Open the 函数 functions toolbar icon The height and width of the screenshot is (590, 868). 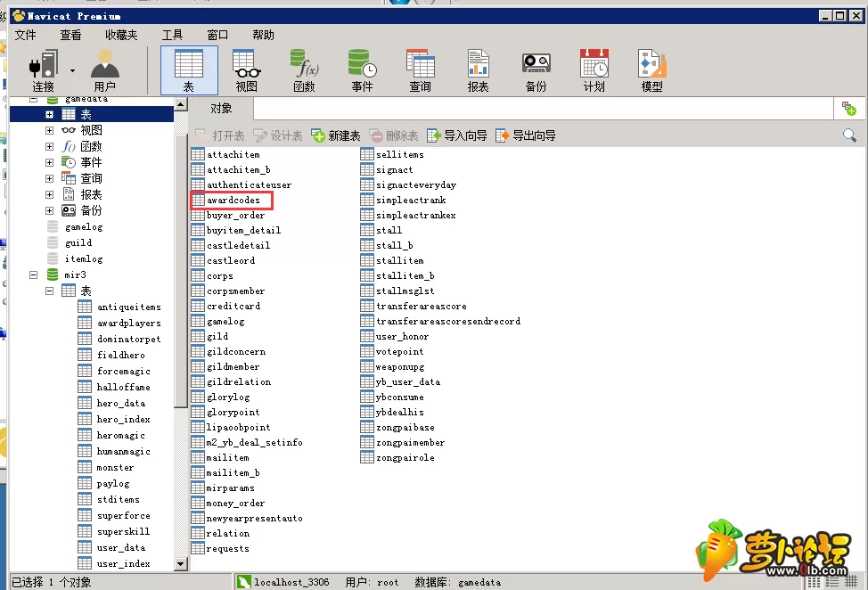click(305, 70)
